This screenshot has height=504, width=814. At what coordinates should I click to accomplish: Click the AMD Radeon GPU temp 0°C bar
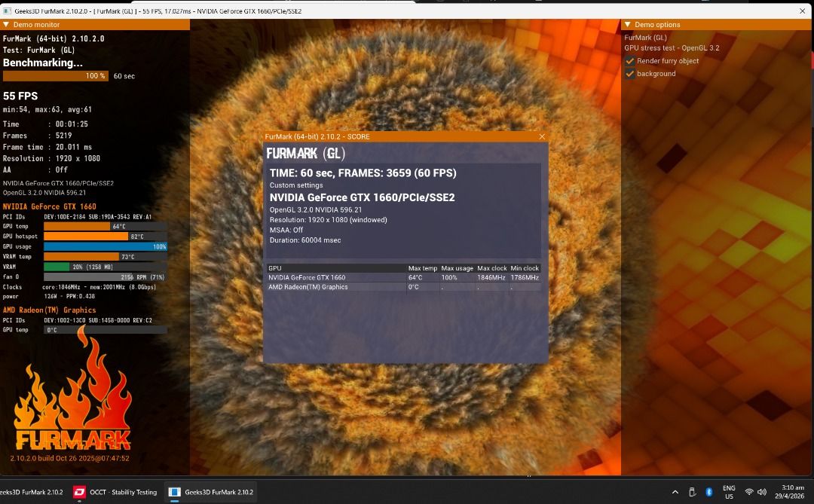106,330
